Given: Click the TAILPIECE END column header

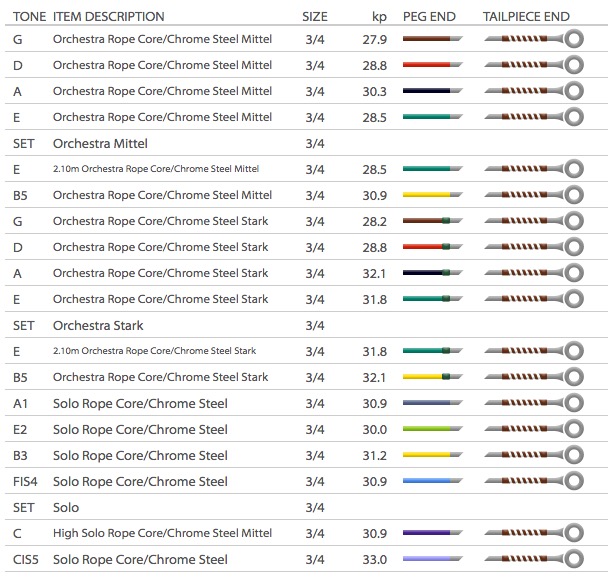Looking at the screenshot, I should 526,17.
